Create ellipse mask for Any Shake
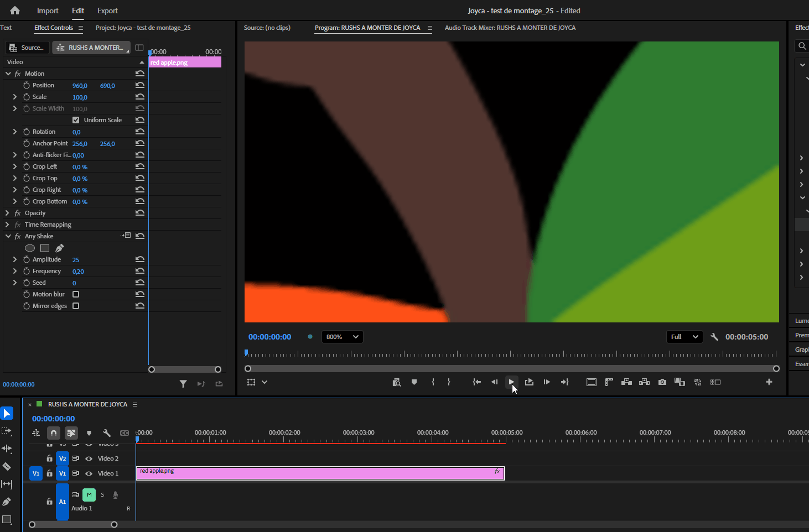The image size is (809, 532). click(x=30, y=248)
